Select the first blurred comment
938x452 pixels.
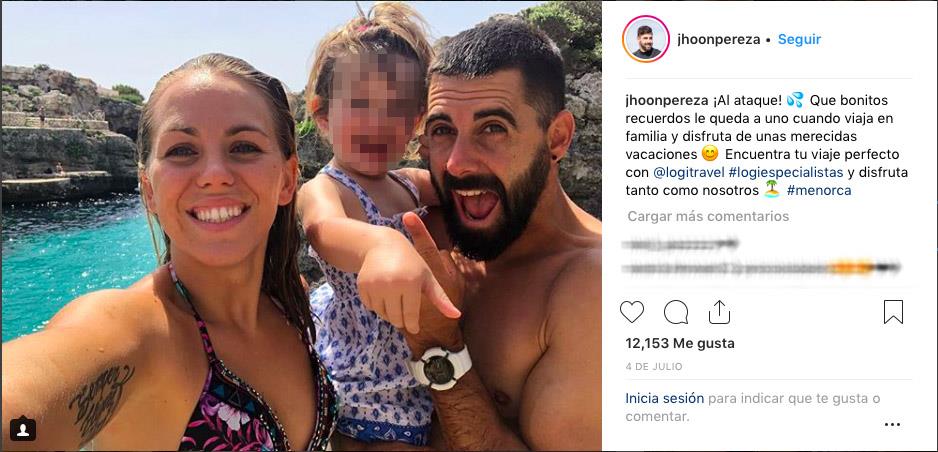[x=681, y=243]
